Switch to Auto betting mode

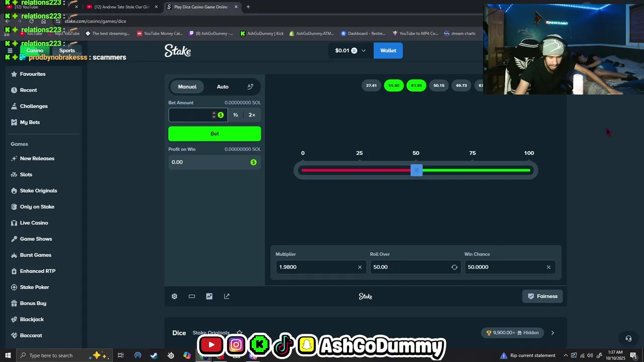222,86
